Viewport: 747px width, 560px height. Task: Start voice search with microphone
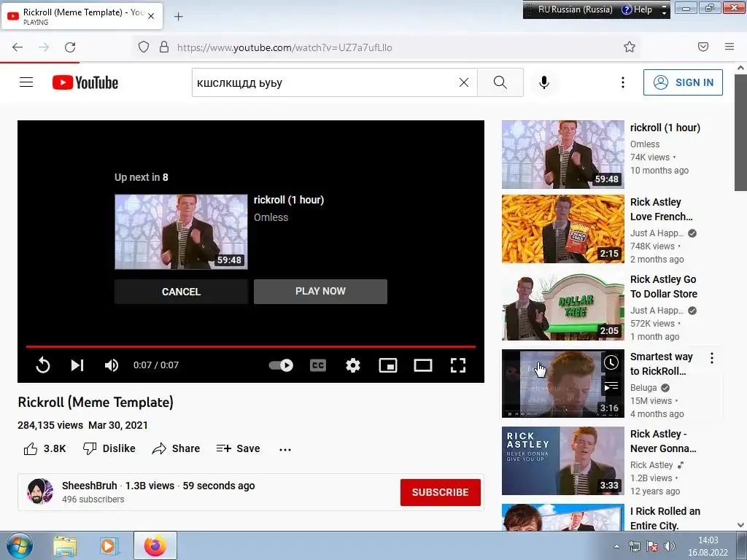[x=544, y=82]
